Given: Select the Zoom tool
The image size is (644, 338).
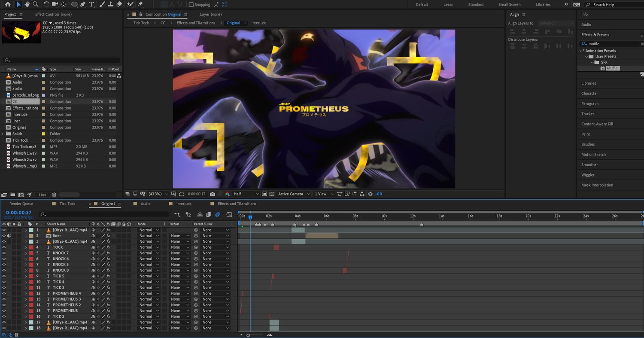Looking at the screenshot, I should [35, 4].
